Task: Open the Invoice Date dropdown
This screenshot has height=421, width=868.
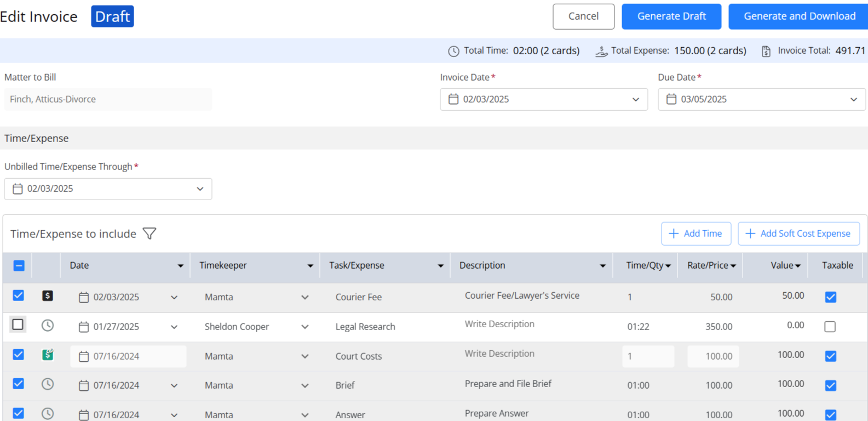Action: tap(636, 100)
